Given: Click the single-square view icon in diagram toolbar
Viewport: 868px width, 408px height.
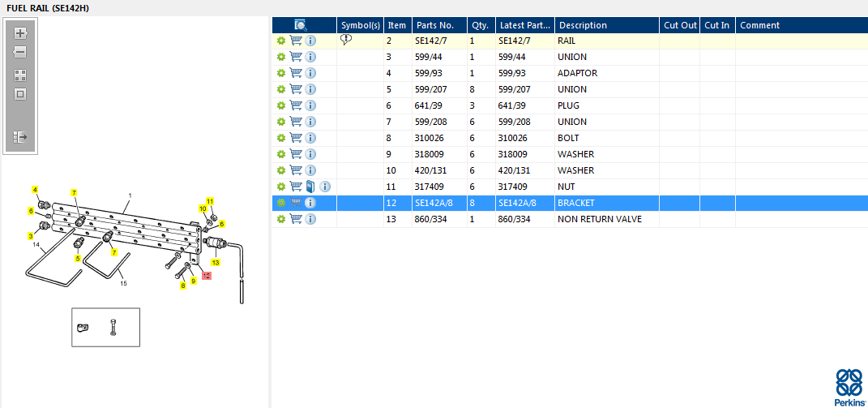Looking at the screenshot, I should click(20, 94).
